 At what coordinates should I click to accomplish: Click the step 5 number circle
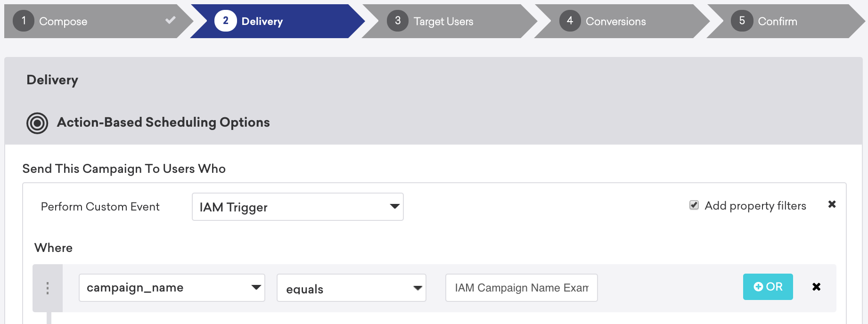point(742,21)
